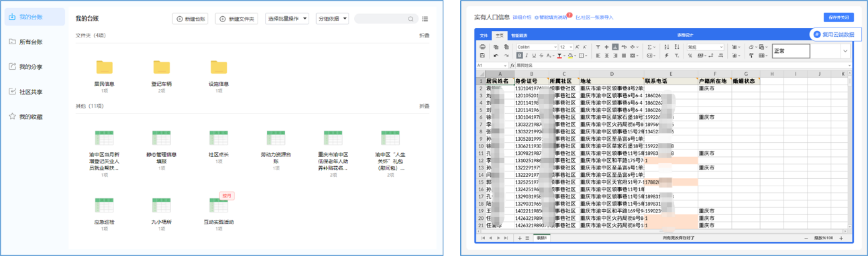Viewport: 868px width, 256px height.
Task: Collapse the 其他 (11项) section
Action: point(425,106)
